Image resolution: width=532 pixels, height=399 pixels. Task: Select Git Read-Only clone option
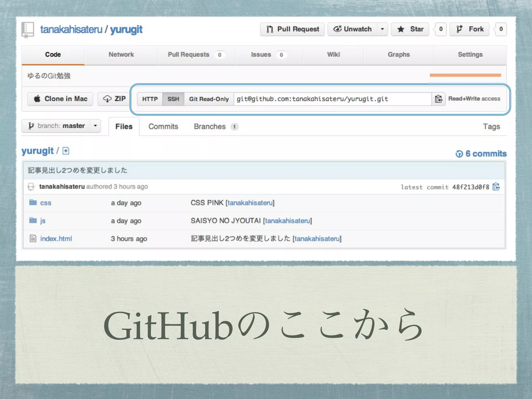click(209, 99)
